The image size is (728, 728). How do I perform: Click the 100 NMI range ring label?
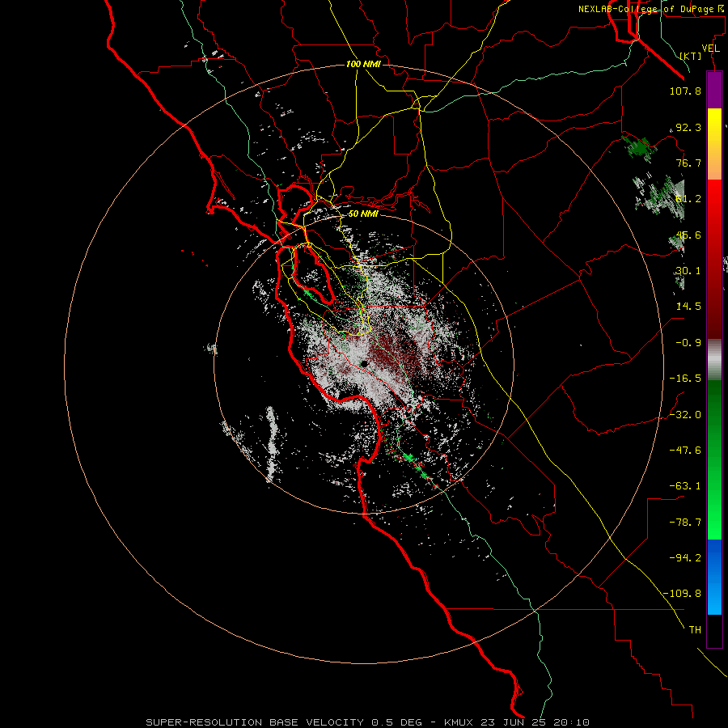[x=363, y=64]
